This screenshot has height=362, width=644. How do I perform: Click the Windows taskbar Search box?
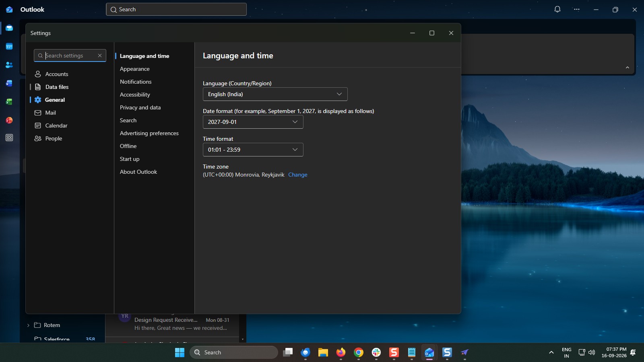(234, 352)
